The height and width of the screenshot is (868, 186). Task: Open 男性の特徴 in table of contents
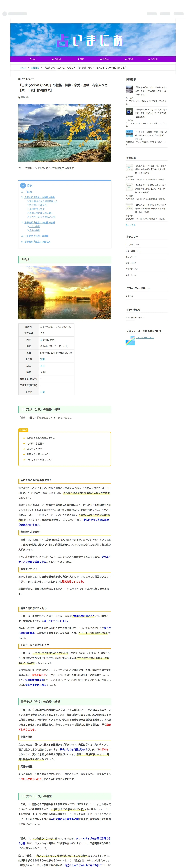(34, 230)
